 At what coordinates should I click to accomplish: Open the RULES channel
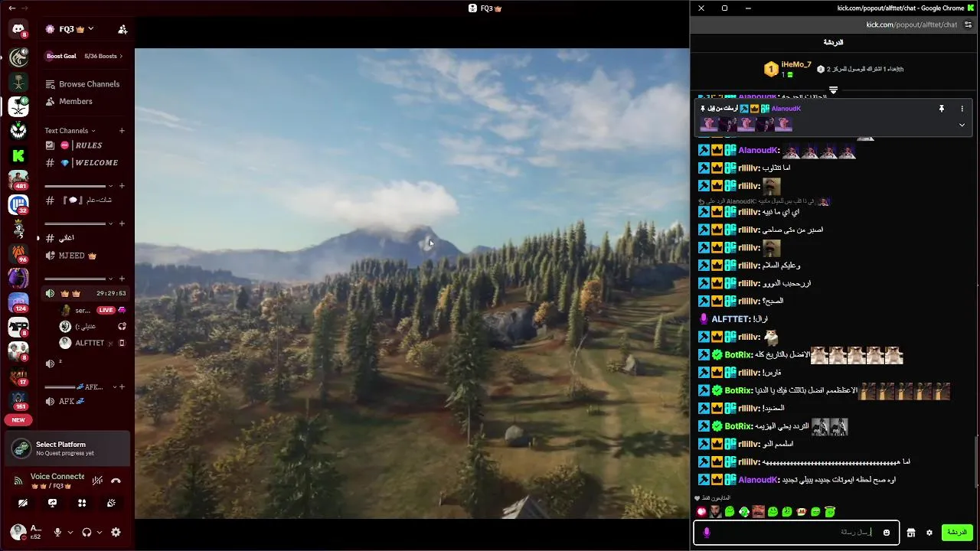click(x=83, y=145)
